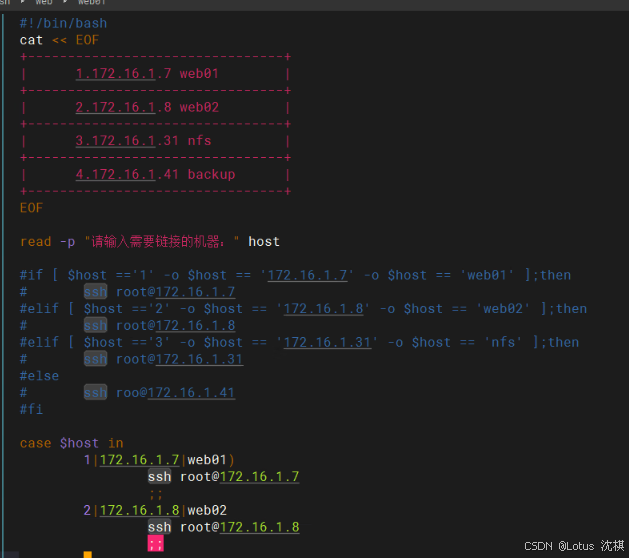629x558 pixels.
Task: Click the 'case' keyword
Action: click(x=36, y=443)
